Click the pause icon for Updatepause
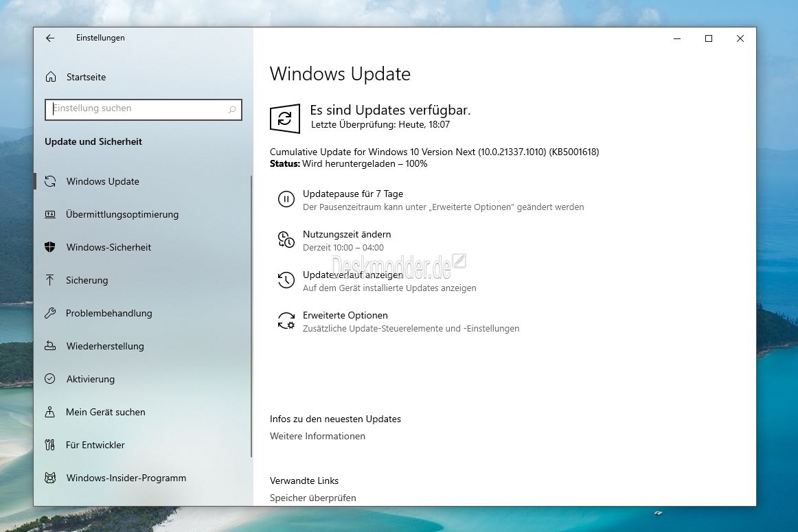Image resolution: width=798 pixels, height=532 pixels. click(286, 199)
